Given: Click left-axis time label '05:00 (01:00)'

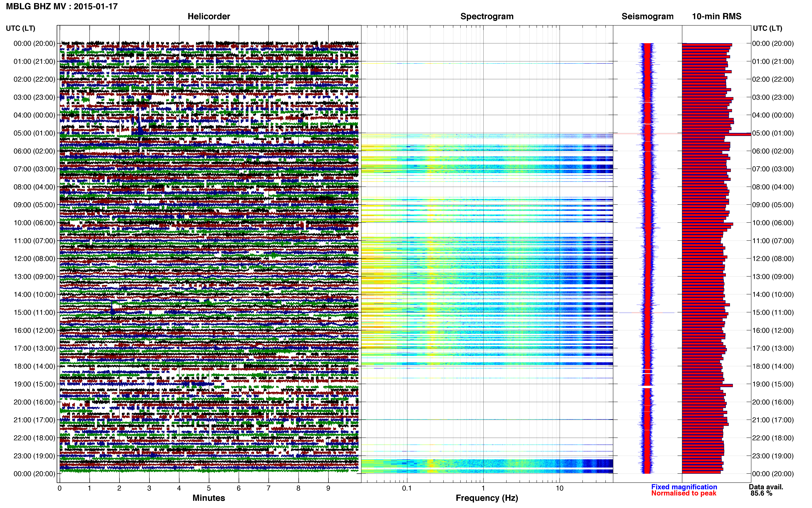Looking at the screenshot, I should pos(34,133).
